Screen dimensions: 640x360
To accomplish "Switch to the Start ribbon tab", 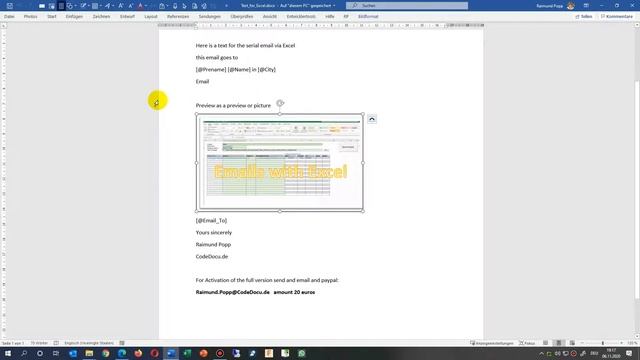I will (x=52, y=16).
